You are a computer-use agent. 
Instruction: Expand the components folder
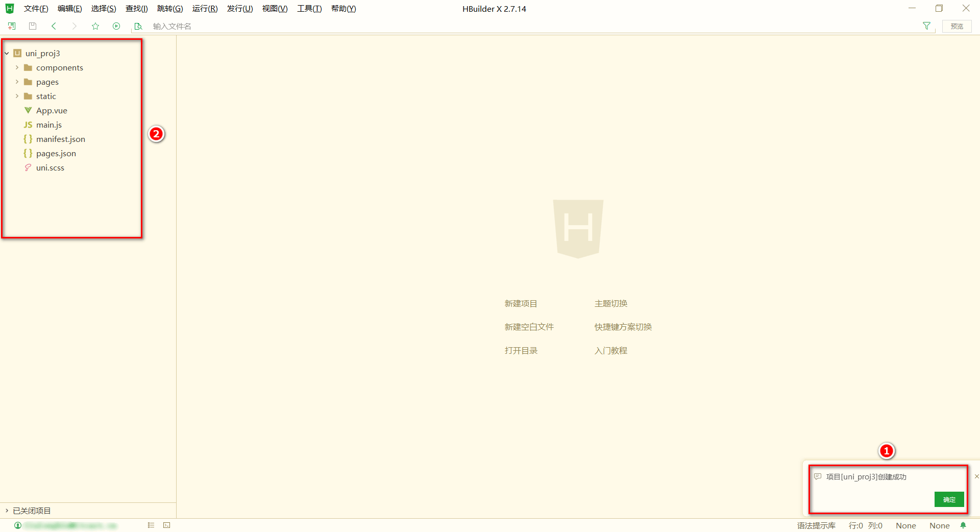click(17, 67)
